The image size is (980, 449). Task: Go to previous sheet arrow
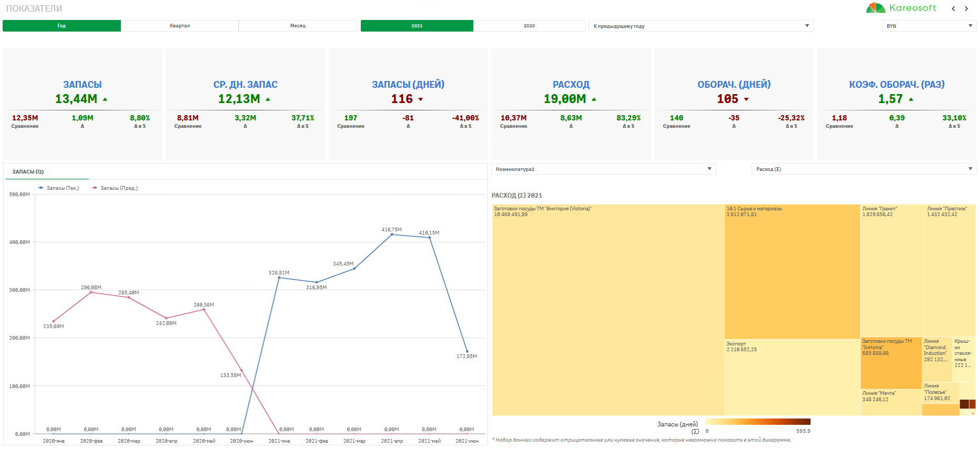[953, 8]
